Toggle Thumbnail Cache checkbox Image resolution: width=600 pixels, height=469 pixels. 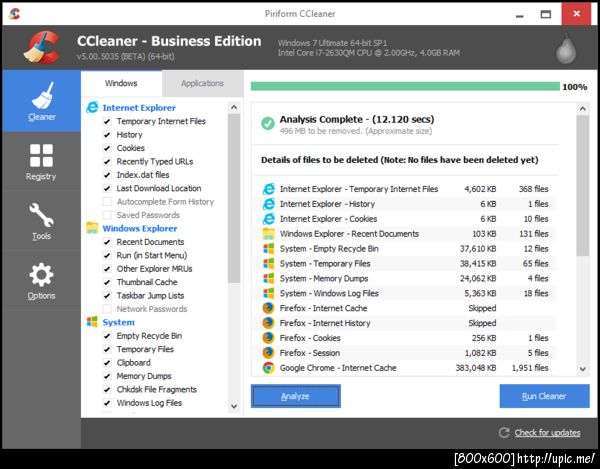[107, 282]
